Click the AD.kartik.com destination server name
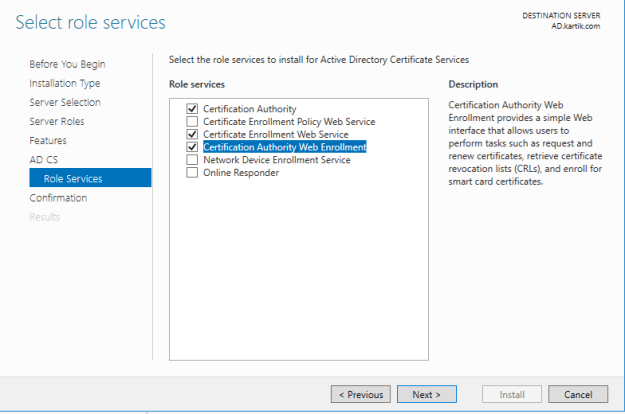 [x=576, y=26]
